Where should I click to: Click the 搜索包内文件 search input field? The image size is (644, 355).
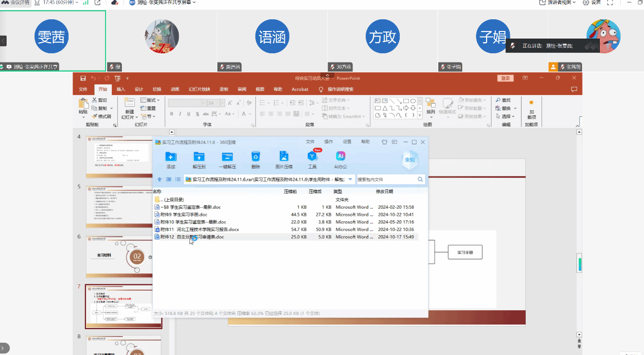386,179
